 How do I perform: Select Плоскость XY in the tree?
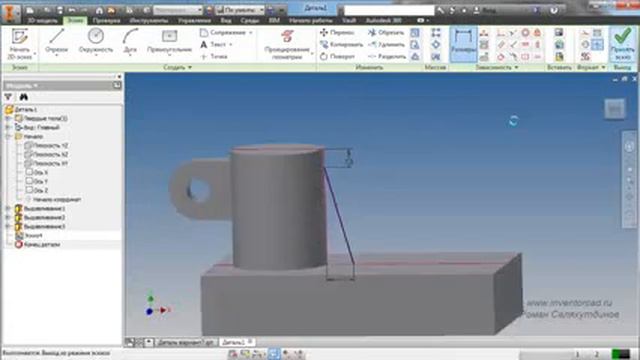point(46,163)
